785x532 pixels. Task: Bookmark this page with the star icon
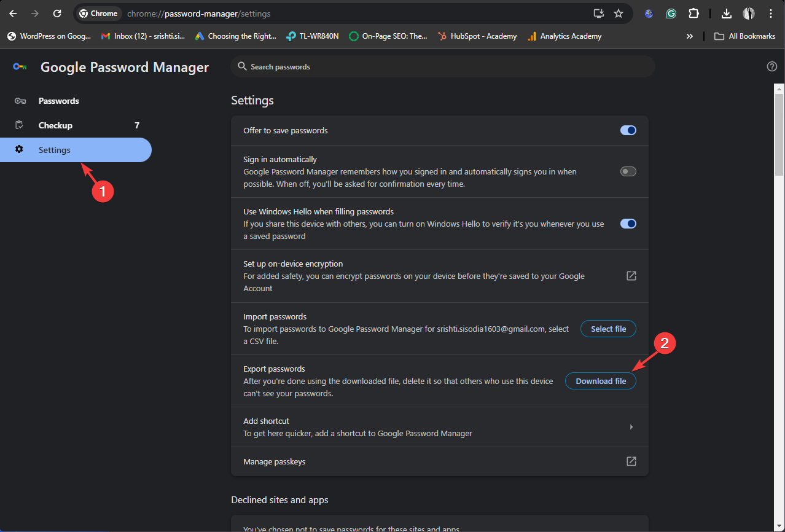point(619,14)
